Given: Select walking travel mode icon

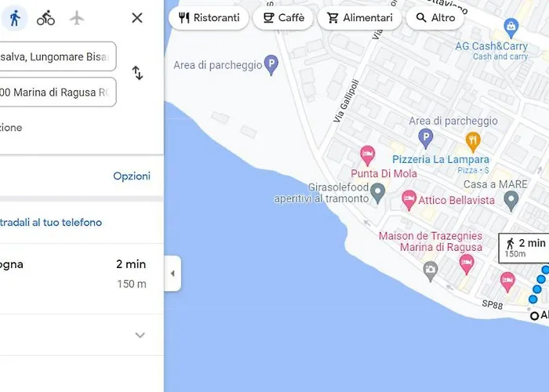Looking at the screenshot, I should click(x=15, y=18).
